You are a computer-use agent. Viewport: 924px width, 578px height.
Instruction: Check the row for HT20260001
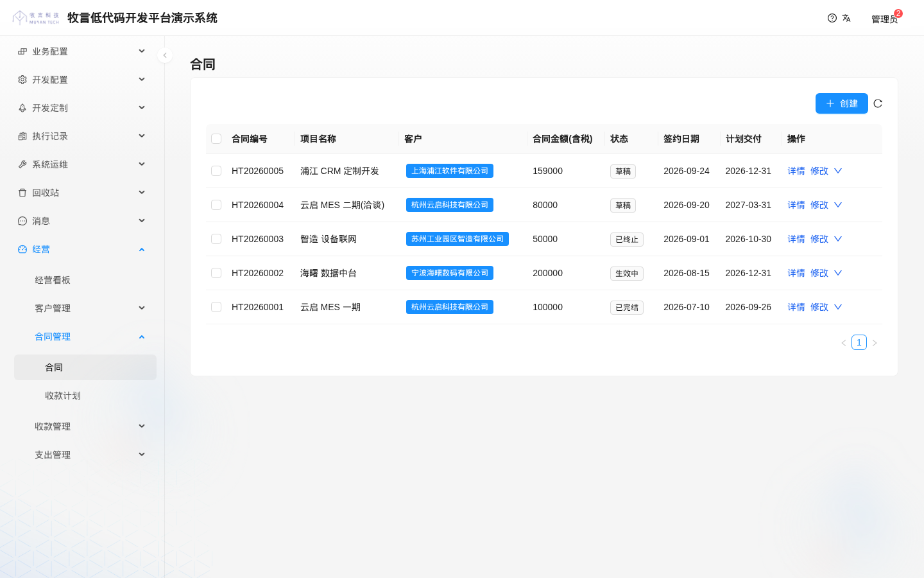pyautogui.click(x=216, y=307)
